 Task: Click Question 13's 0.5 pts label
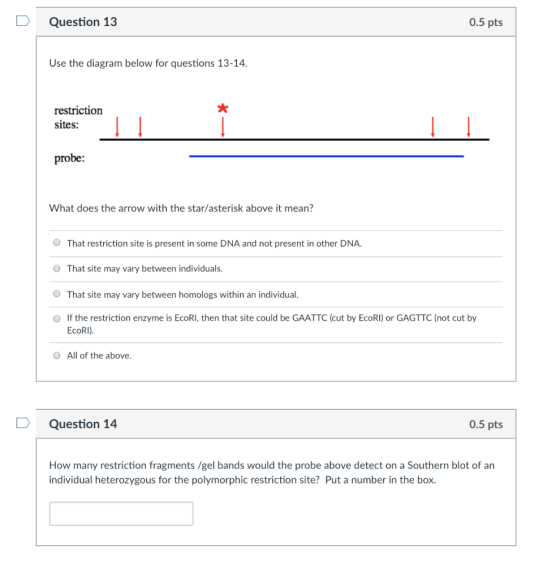click(486, 22)
